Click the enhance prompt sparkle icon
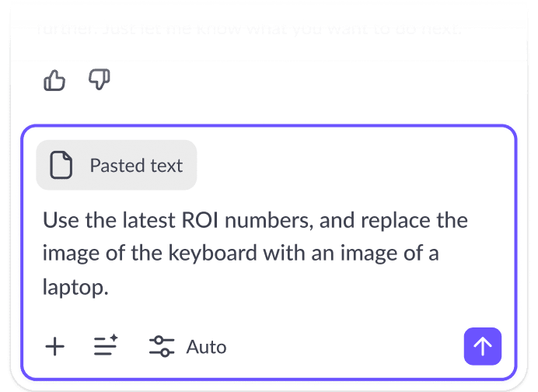The width and height of the screenshot is (538, 392). (106, 345)
